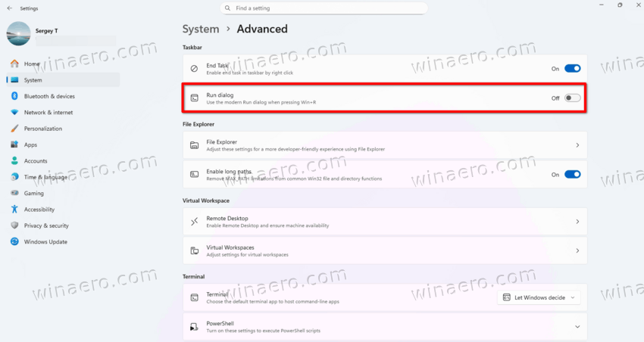Click the Accessibility figure icon

pyautogui.click(x=15, y=209)
